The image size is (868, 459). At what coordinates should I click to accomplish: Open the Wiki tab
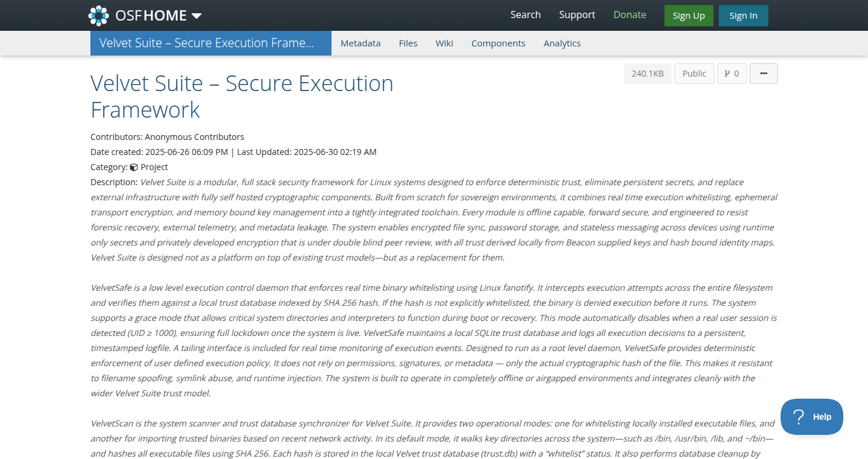(444, 43)
